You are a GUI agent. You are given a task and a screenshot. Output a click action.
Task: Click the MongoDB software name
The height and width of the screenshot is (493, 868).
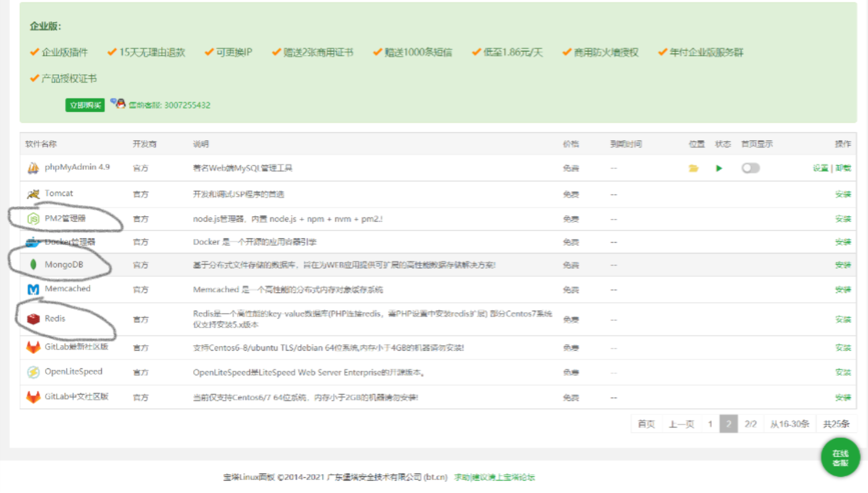(64, 265)
